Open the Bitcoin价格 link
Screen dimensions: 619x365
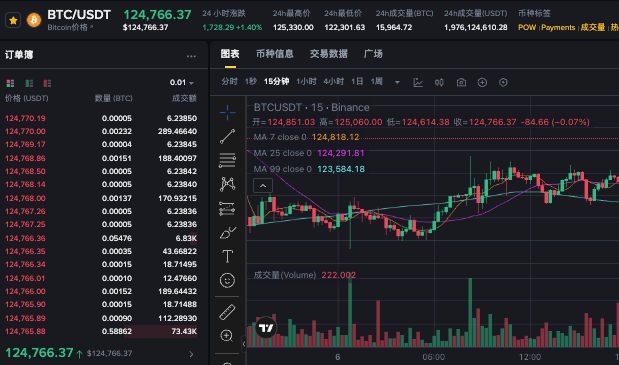70,27
